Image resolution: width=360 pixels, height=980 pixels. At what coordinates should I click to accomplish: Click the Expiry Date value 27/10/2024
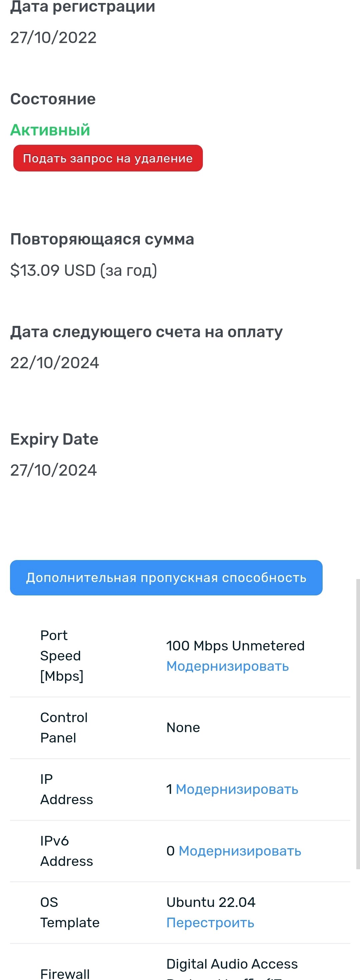coord(53,470)
